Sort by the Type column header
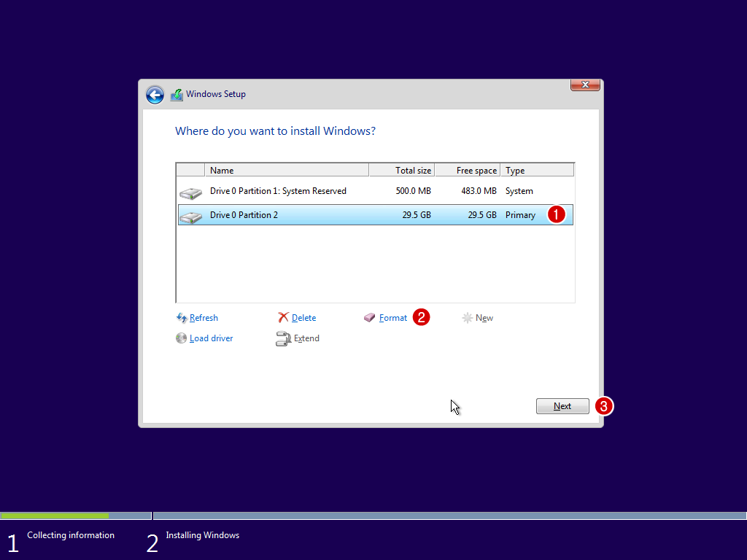 click(537, 171)
